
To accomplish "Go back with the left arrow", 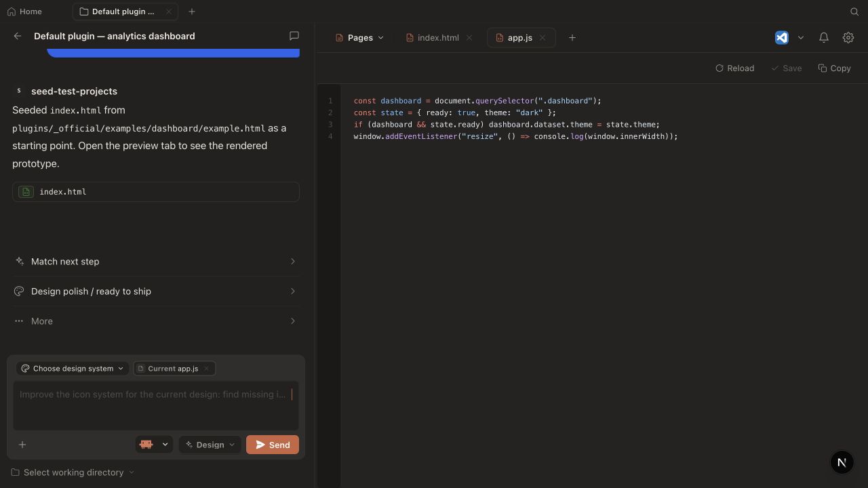I will (x=18, y=36).
